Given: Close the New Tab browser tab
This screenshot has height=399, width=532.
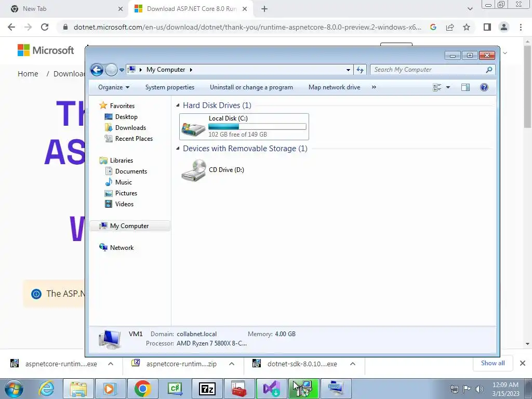Looking at the screenshot, I should pos(121,9).
